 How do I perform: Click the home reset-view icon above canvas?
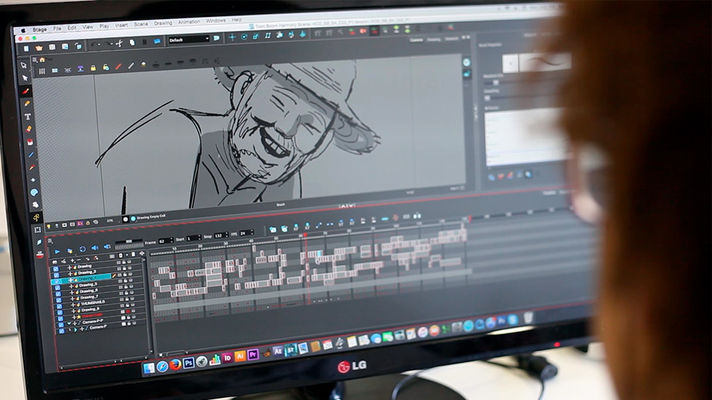42,60
